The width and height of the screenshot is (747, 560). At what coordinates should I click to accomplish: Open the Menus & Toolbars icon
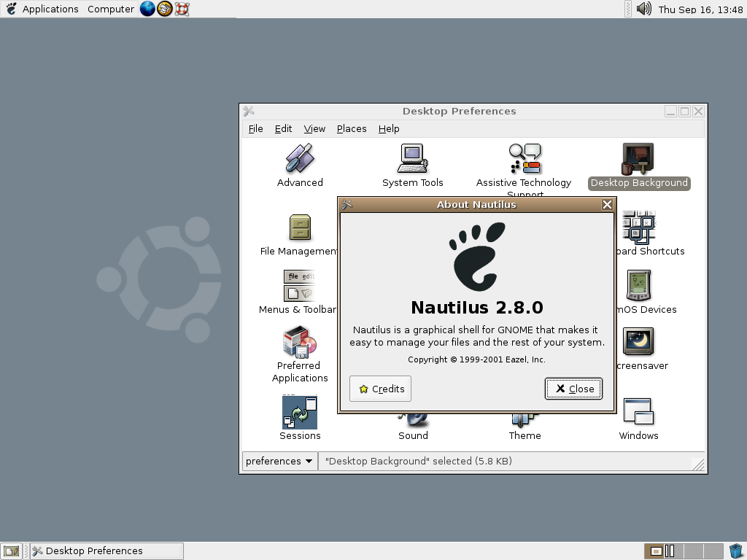[x=299, y=286]
